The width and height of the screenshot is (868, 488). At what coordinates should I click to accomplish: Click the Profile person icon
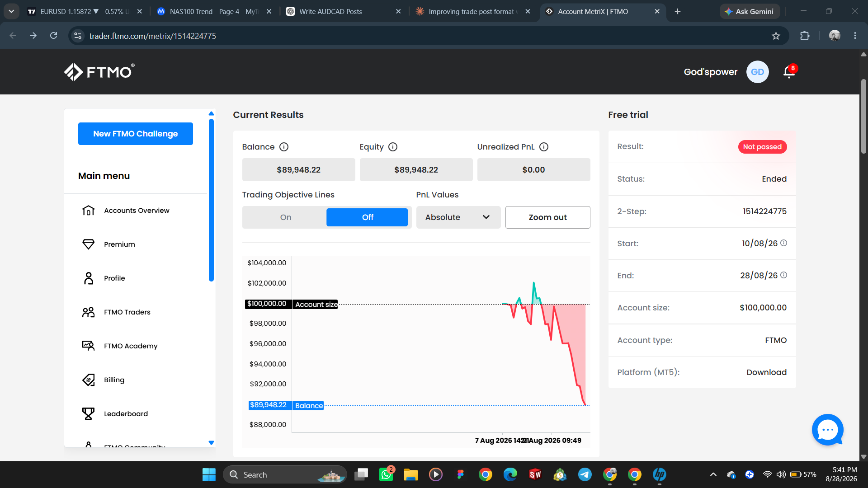click(x=89, y=278)
